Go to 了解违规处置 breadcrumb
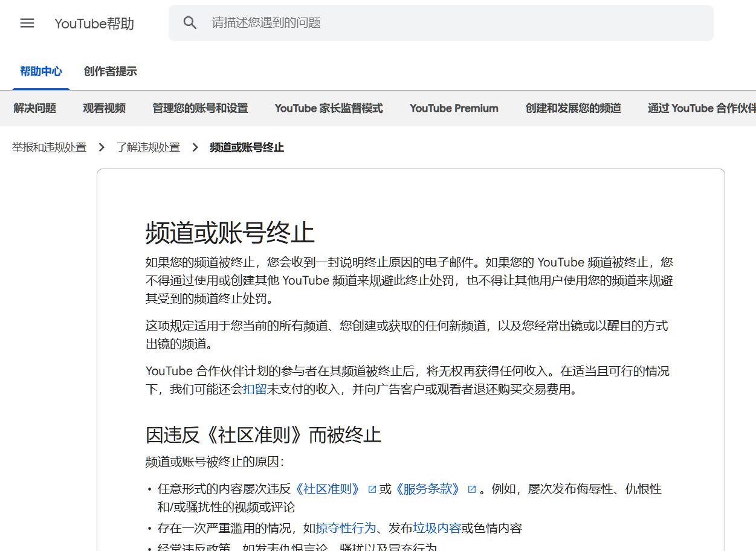756x551 pixels. click(148, 147)
